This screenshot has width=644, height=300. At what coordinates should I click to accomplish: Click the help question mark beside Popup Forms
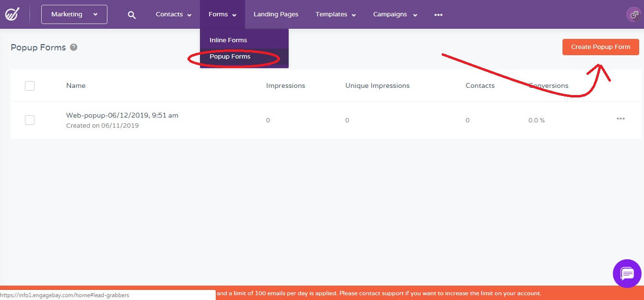pos(73,47)
